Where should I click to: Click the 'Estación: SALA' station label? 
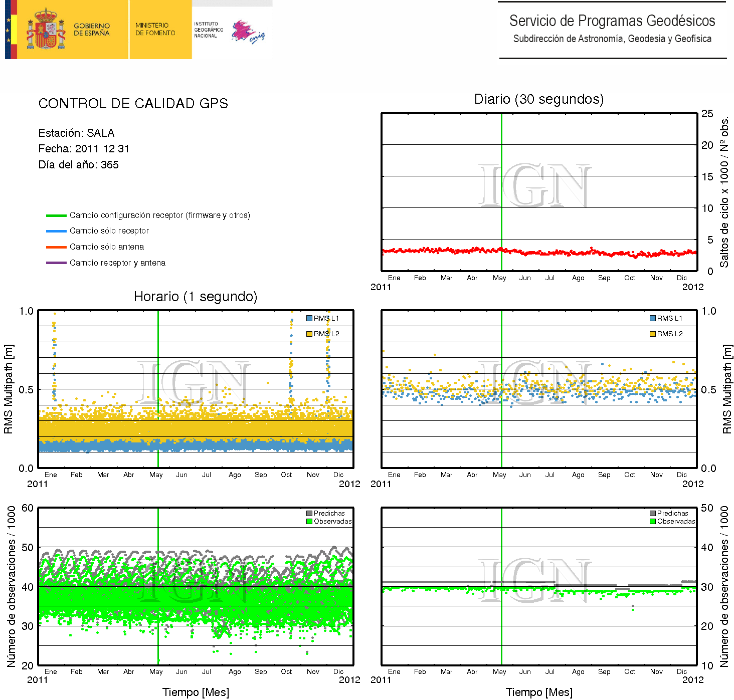[76, 133]
